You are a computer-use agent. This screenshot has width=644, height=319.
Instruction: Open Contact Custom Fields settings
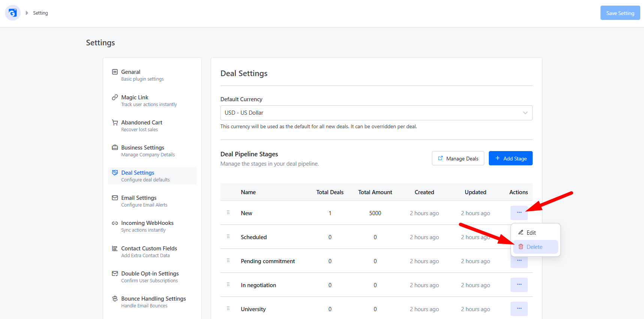(x=152, y=252)
